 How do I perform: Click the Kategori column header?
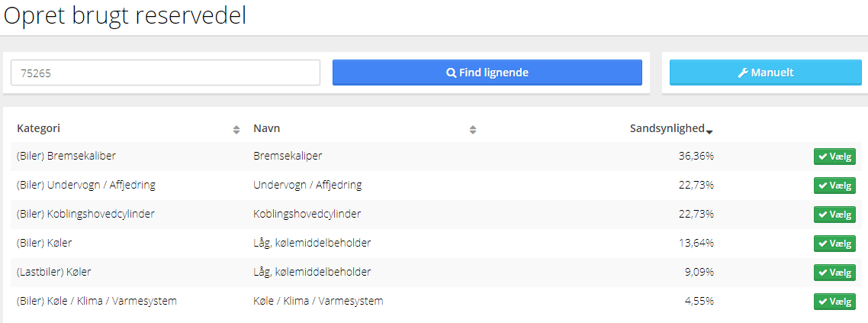tap(38, 128)
